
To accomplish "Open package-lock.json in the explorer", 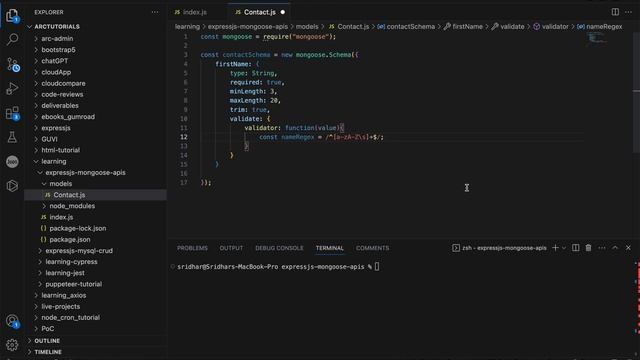I will click(96, 228).
